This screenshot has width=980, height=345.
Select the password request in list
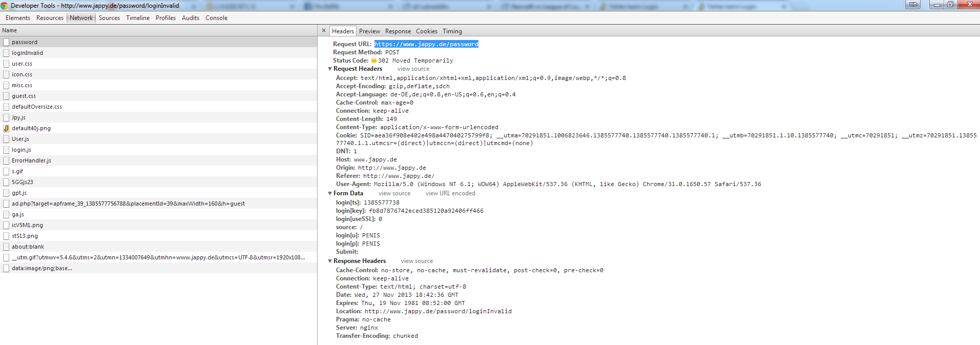(25, 42)
